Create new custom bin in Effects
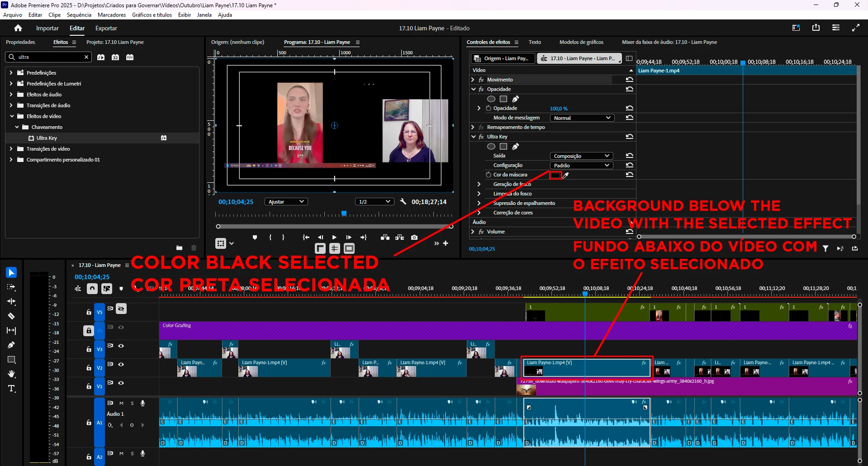The image size is (868, 466). click(x=179, y=247)
